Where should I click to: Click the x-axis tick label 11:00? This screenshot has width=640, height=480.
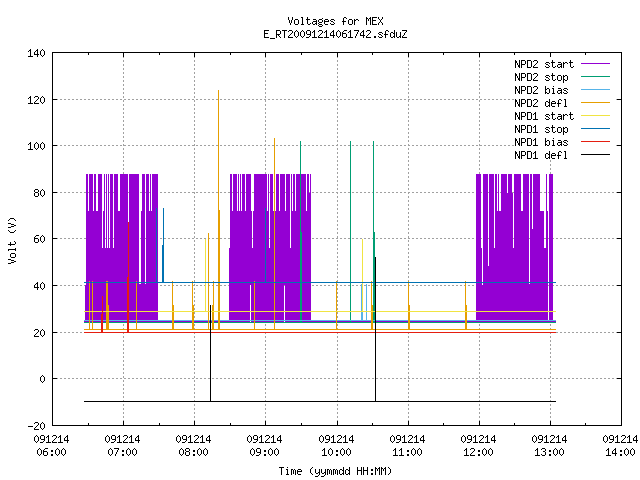tap(407, 453)
